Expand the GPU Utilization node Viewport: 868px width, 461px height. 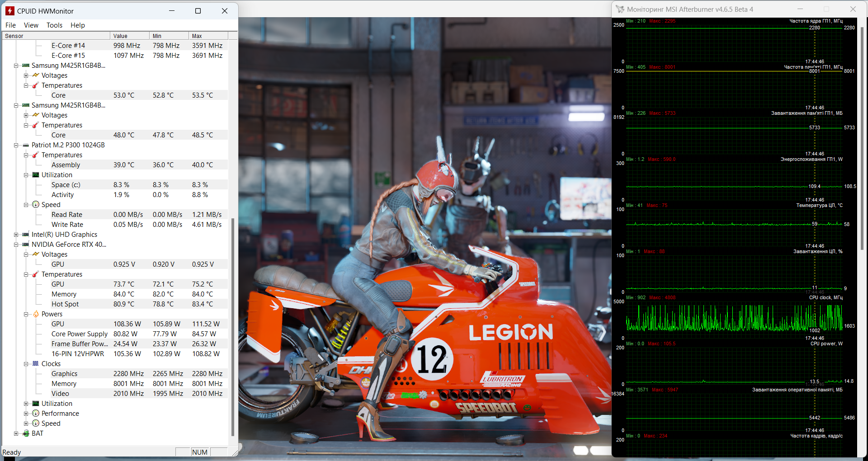[x=26, y=404]
